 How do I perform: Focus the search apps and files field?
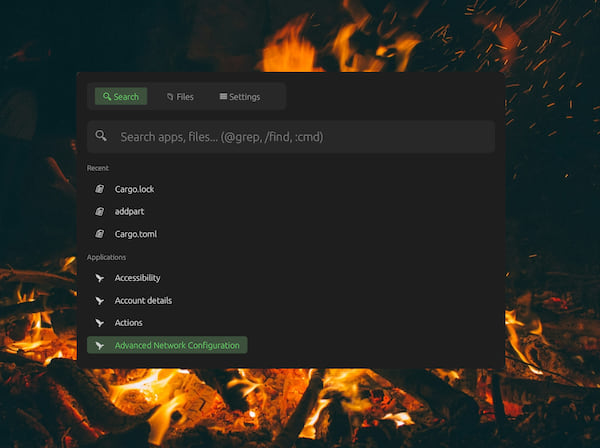pos(300,136)
